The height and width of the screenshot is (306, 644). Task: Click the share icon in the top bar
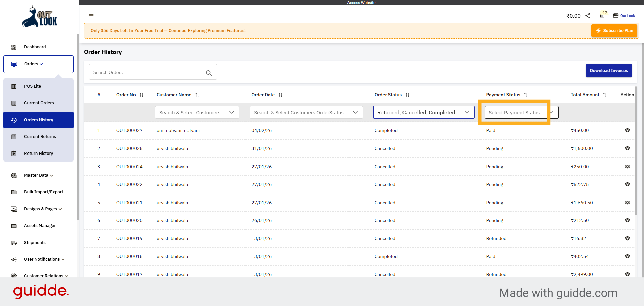click(588, 16)
